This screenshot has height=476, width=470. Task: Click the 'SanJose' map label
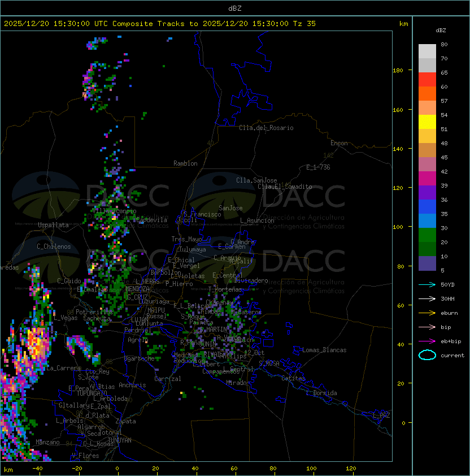(230, 208)
